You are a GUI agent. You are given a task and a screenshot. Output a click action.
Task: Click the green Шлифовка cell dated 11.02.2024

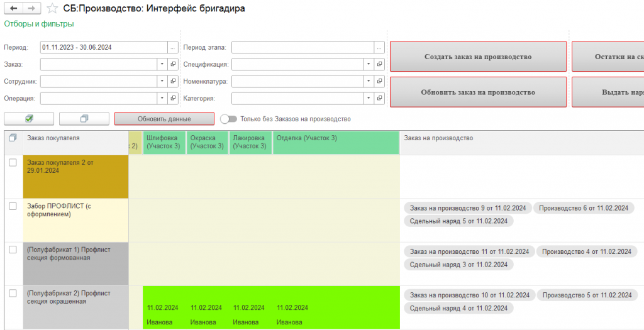(x=165, y=308)
